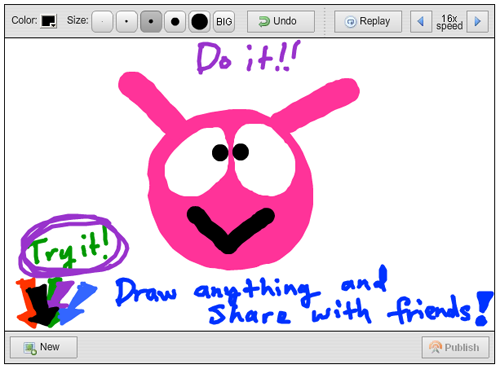Select the smallest brush size
The height and width of the screenshot is (369, 500).
pos(102,22)
